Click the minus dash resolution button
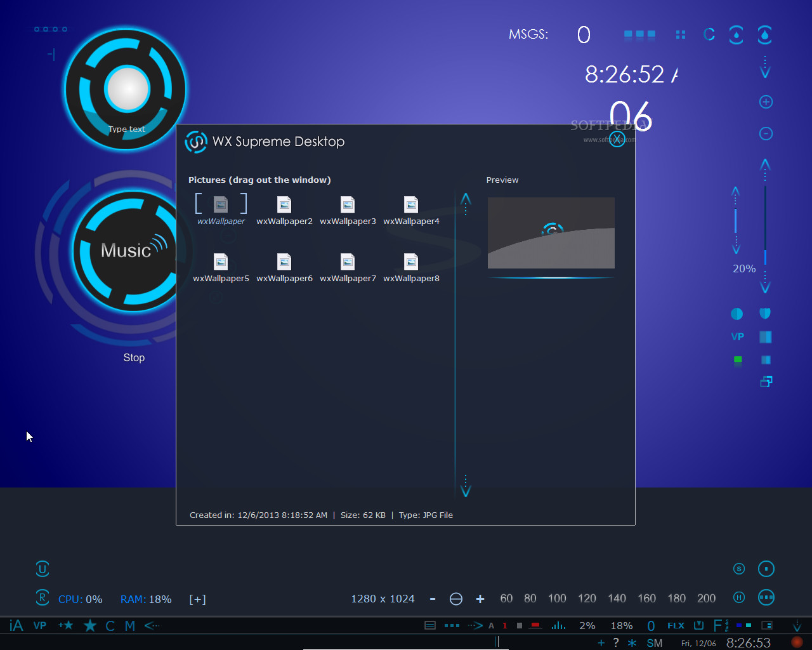The image size is (812, 650). pyautogui.click(x=433, y=599)
